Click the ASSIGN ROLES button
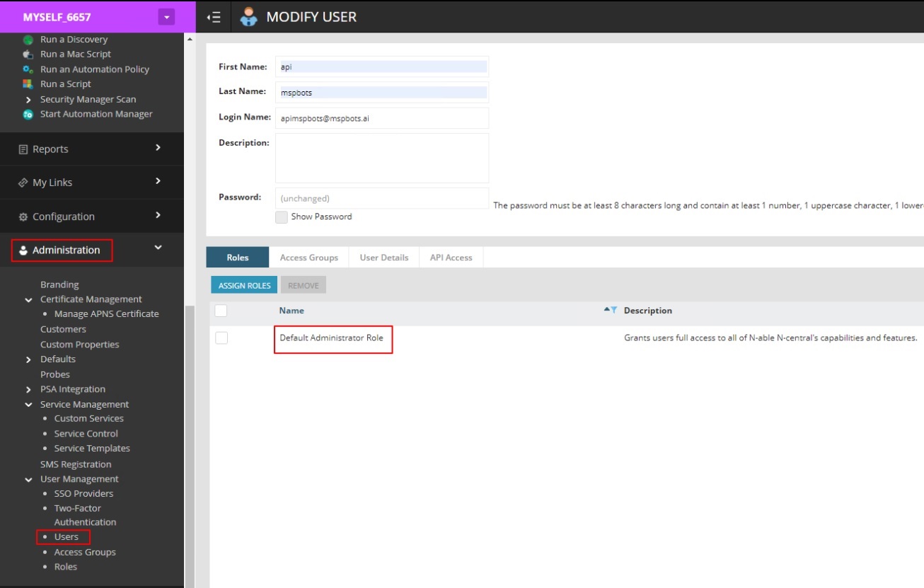 [244, 286]
